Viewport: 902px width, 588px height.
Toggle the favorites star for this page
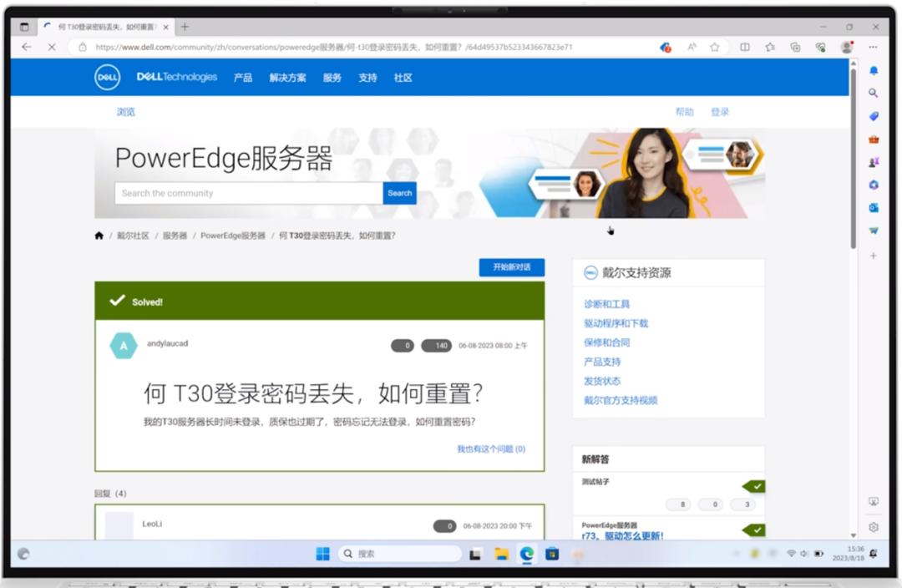[715, 48]
